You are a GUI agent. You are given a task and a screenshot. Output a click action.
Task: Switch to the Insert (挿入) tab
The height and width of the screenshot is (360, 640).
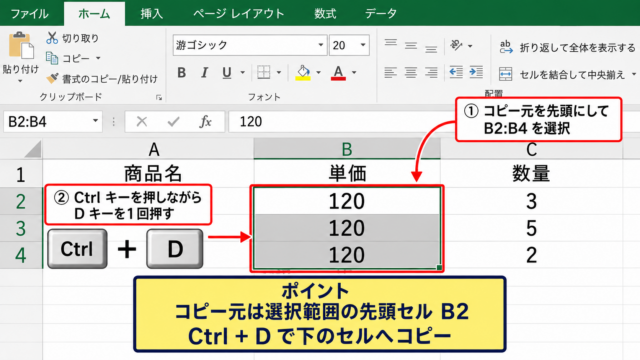(x=151, y=13)
